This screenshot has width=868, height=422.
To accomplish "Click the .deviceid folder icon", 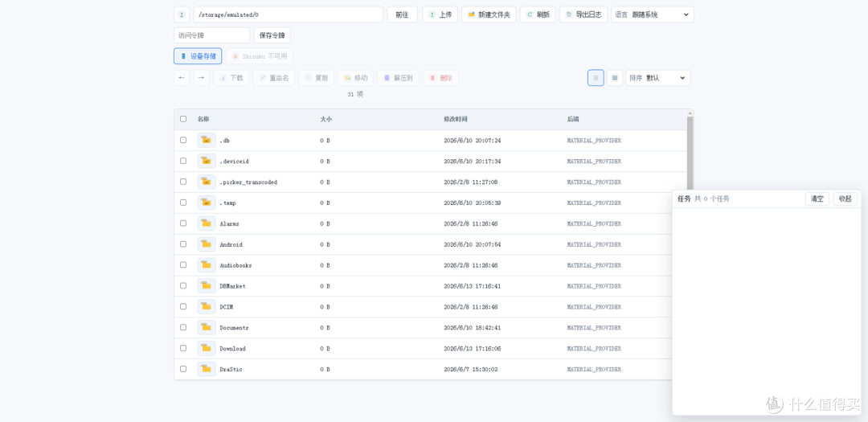I will pyautogui.click(x=207, y=161).
